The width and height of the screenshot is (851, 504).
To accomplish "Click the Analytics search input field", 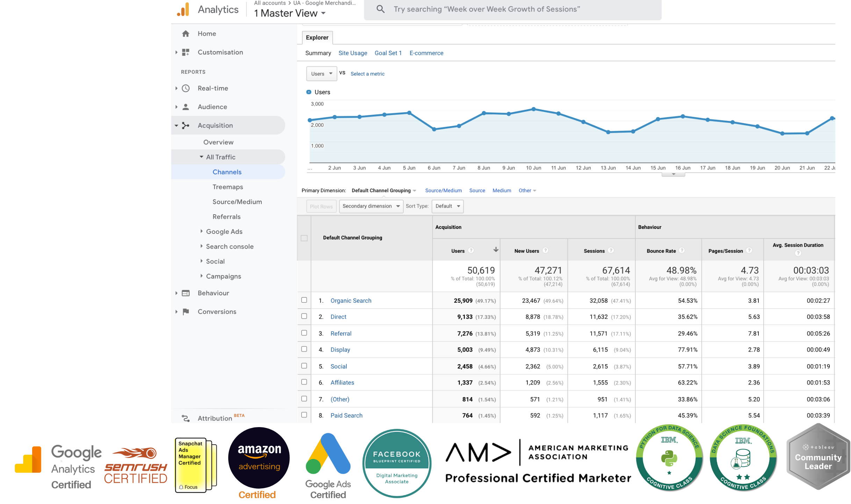I will pyautogui.click(x=512, y=9).
